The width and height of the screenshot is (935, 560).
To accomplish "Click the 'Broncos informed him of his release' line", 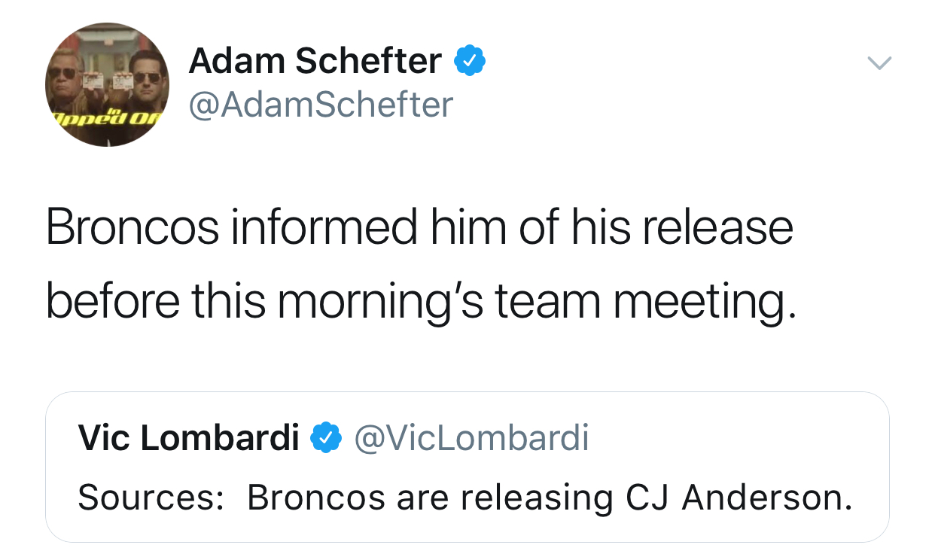I will [x=419, y=228].
